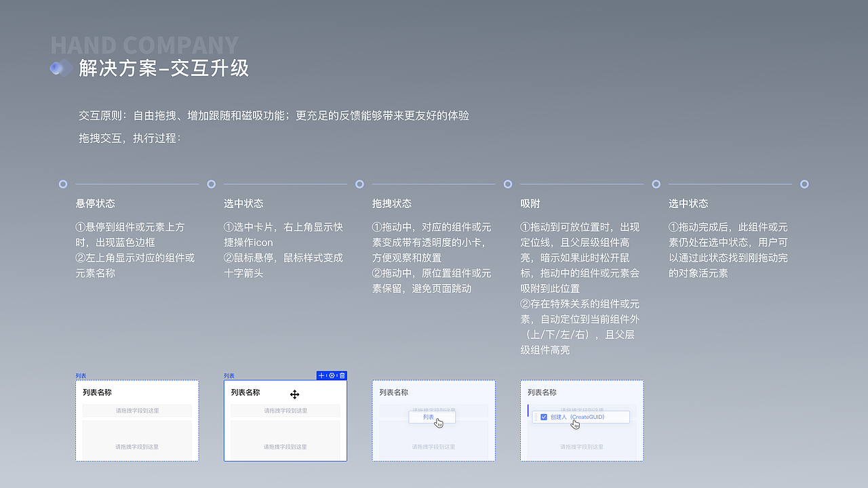Screen dimensions: 868x488
Task: Select the dragged 列表 chip in the third card
Action: coord(427,417)
